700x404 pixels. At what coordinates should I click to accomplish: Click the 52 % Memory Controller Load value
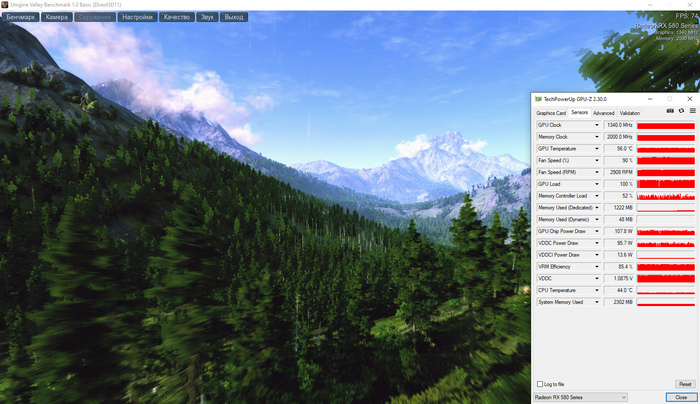point(619,196)
